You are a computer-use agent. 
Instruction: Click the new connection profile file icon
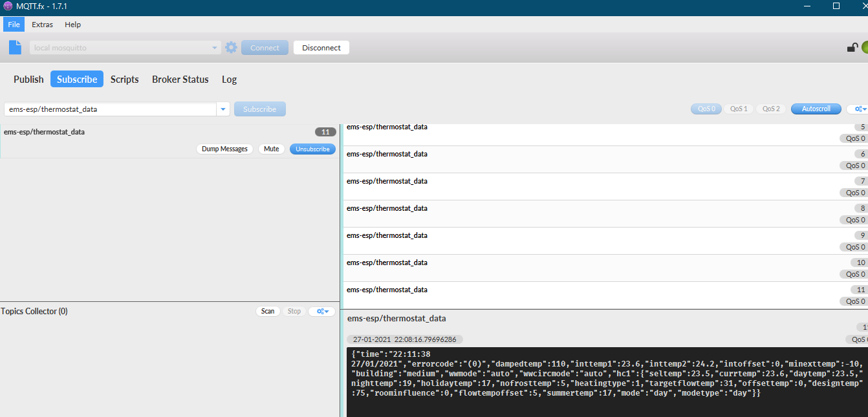click(x=16, y=47)
